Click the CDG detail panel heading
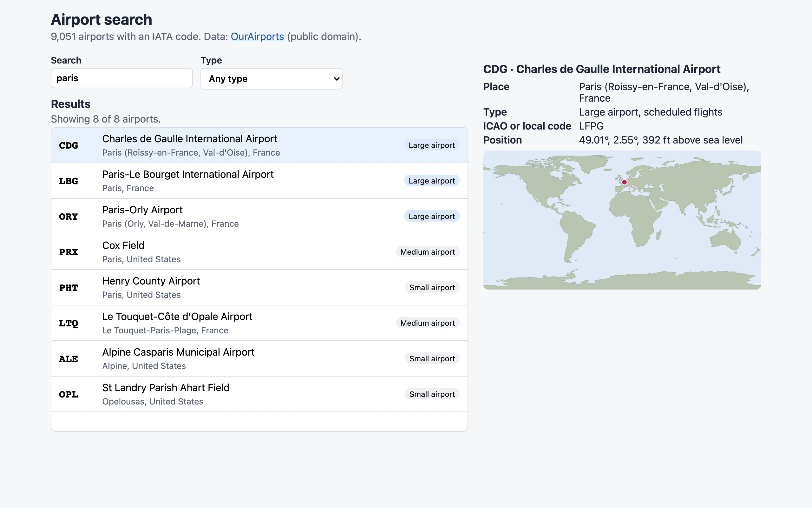Image resolution: width=812 pixels, height=508 pixels. tap(602, 69)
